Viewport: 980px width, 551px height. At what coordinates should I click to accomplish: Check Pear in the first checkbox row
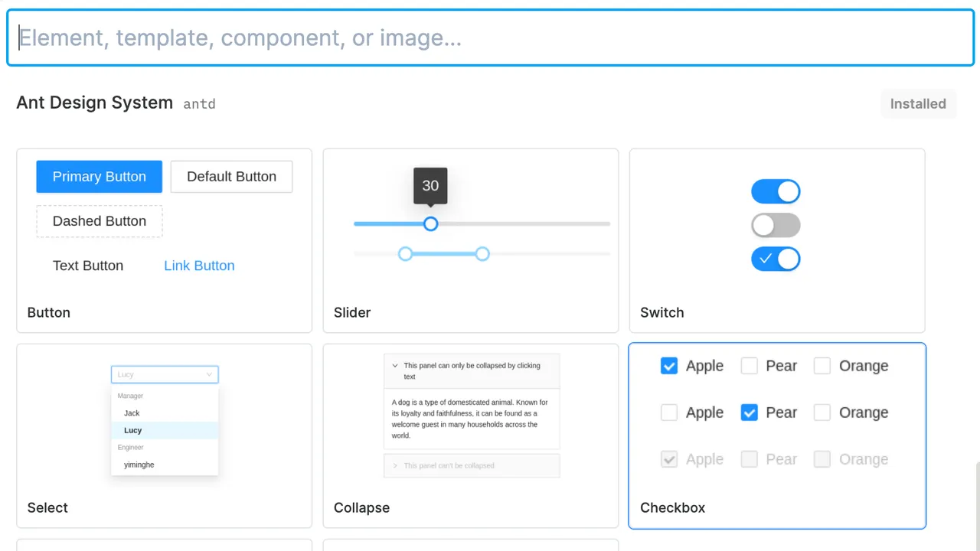750,366
